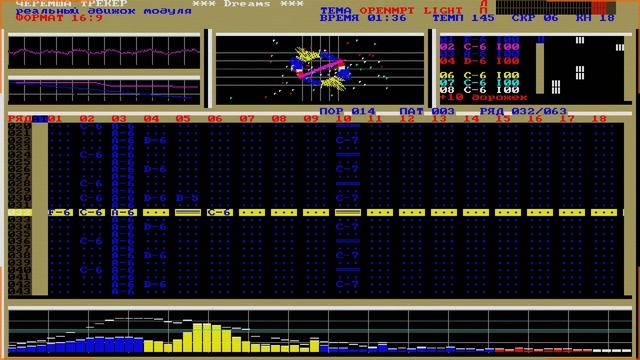Click the center particle visualizer panel

[320, 70]
